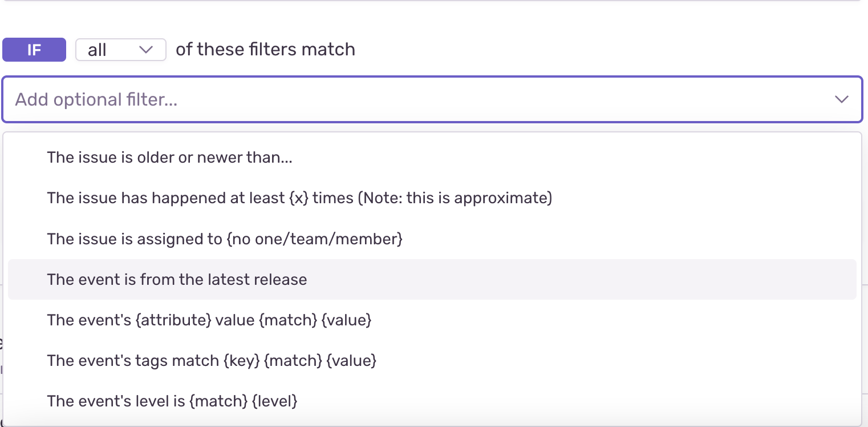Image resolution: width=868 pixels, height=427 pixels.
Task: Click the purple IF badge
Action: [x=34, y=50]
